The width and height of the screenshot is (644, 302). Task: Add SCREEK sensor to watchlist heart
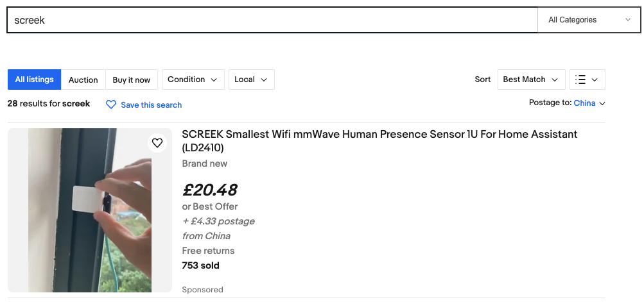coord(157,143)
